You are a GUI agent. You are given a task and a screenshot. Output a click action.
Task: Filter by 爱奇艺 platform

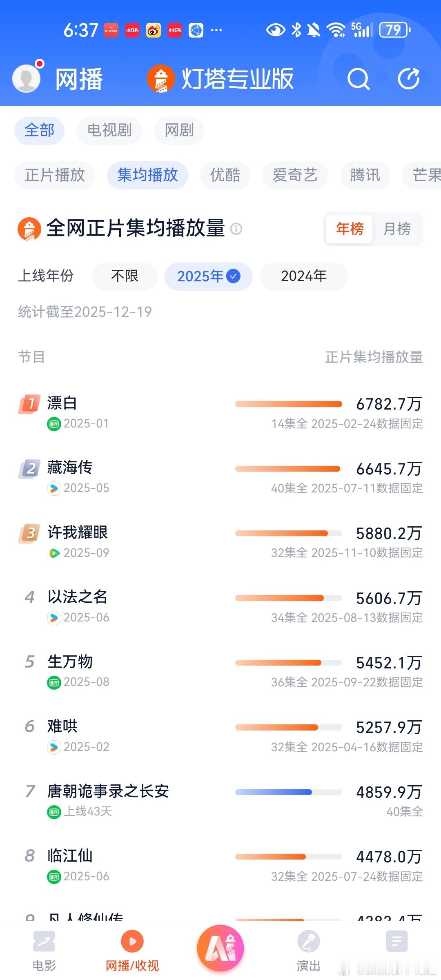point(295,175)
